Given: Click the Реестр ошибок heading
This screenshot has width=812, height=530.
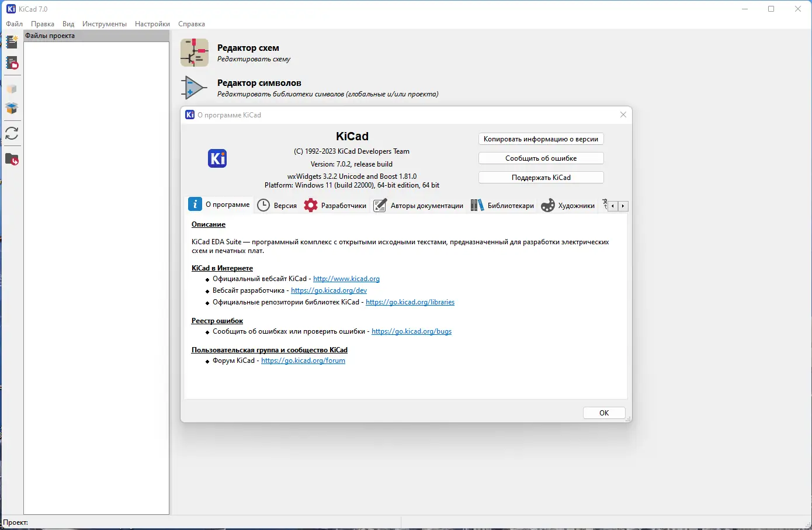Looking at the screenshot, I should coord(217,321).
